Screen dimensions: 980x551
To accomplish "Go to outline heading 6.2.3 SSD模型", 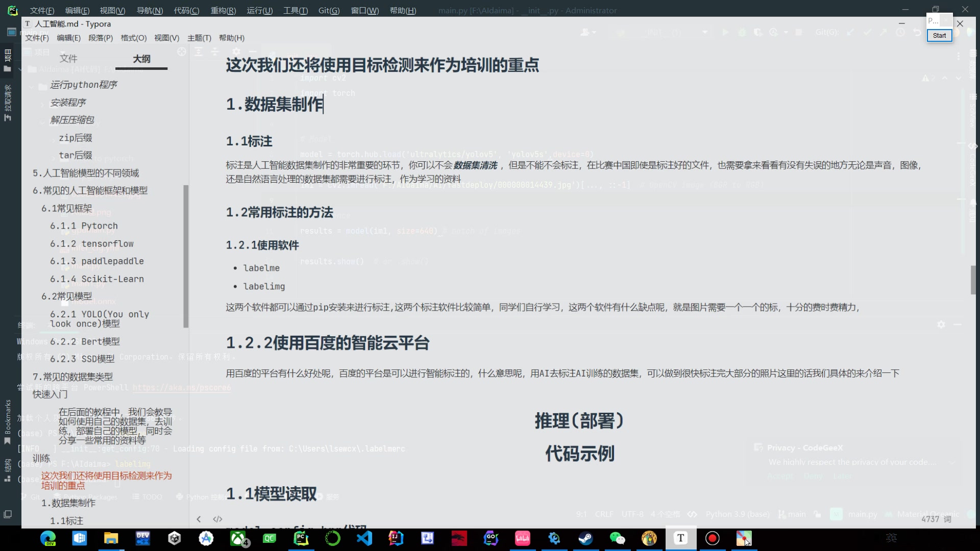I will click(x=82, y=359).
